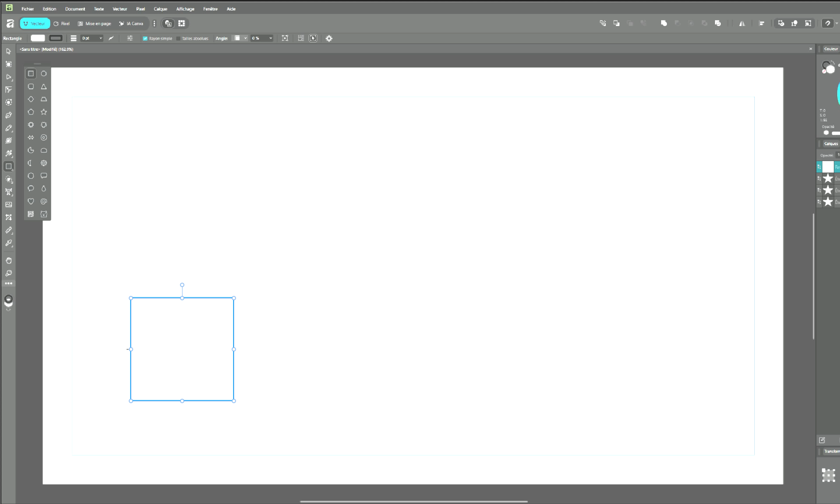Uncheck the Rayon simple checkbox

pos(145,38)
